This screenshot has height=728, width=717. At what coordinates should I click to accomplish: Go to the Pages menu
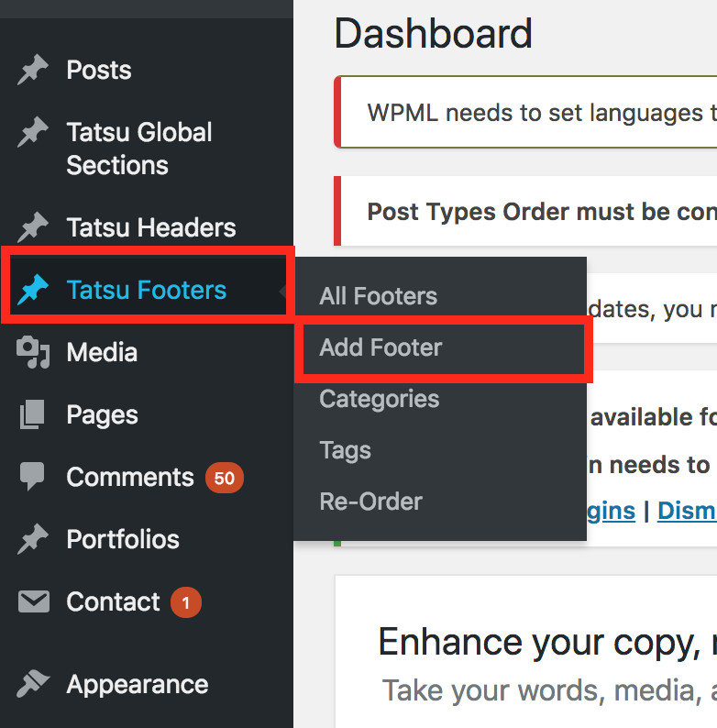coord(102,415)
